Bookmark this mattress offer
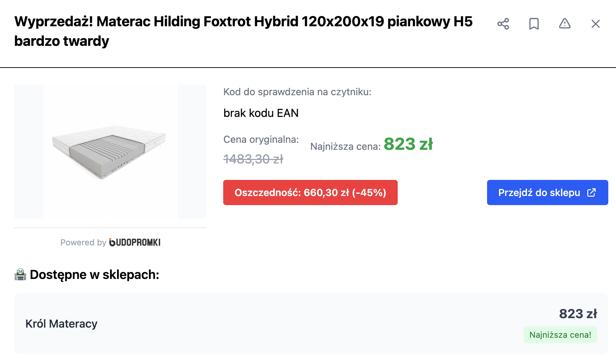The width and height of the screenshot is (616, 364). [534, 24]
